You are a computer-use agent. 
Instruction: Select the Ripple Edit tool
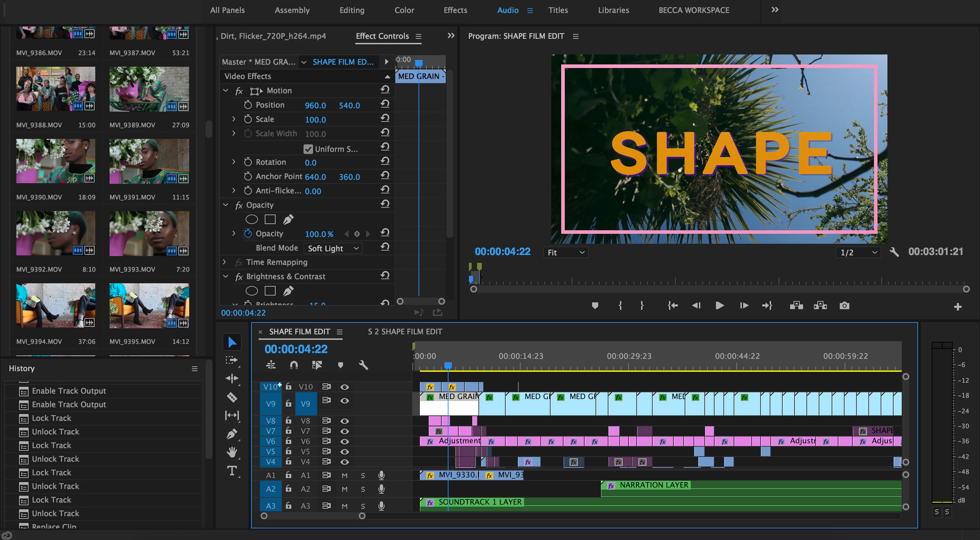click(232, 378)
